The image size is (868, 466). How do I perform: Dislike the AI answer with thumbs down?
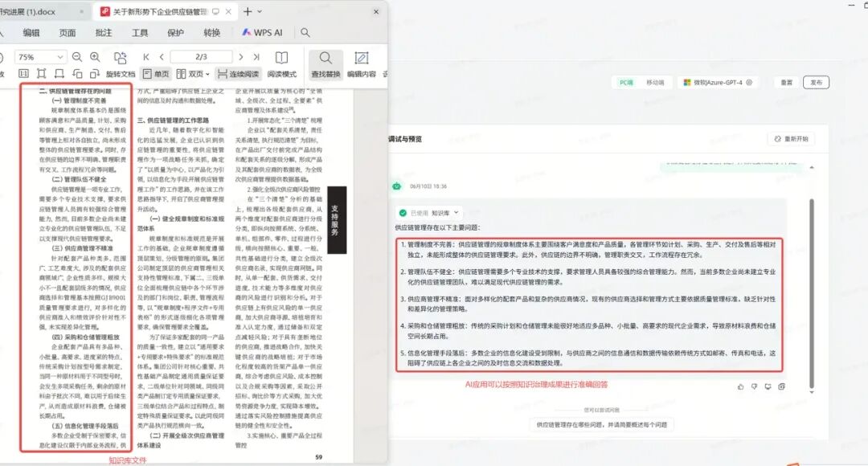(x=754, y=386)
